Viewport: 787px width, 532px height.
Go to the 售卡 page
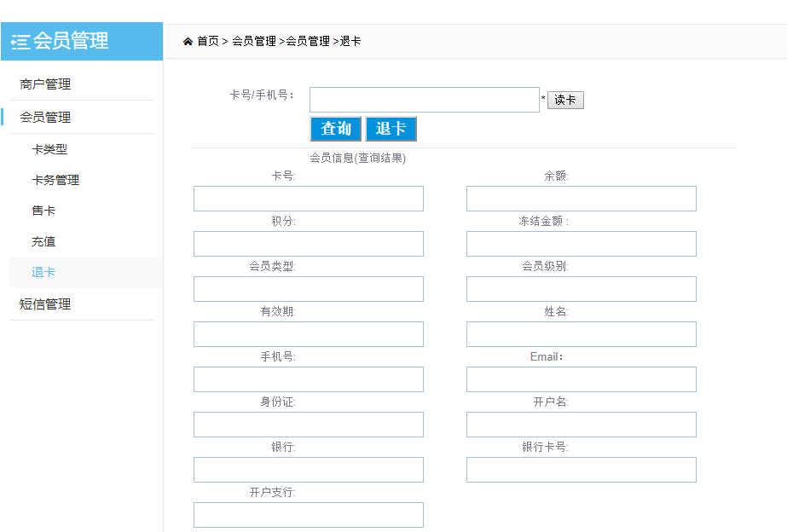(x=43, y=211)
